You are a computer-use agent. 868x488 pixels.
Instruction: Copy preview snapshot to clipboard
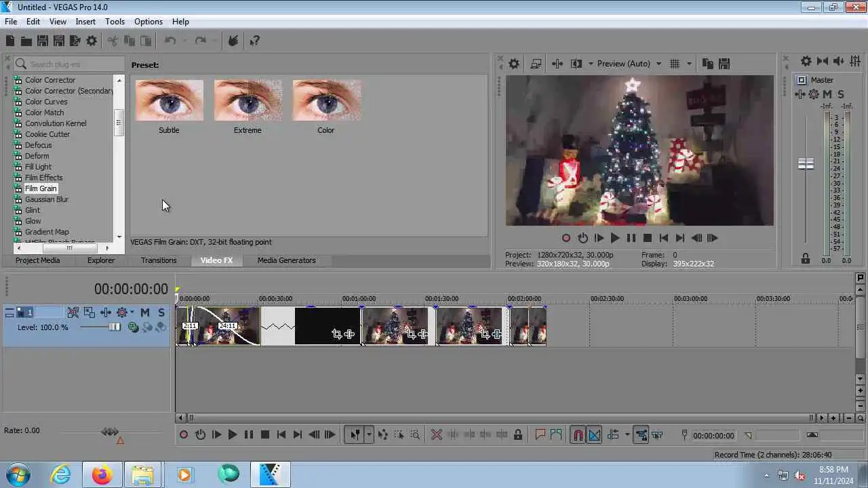707,64
